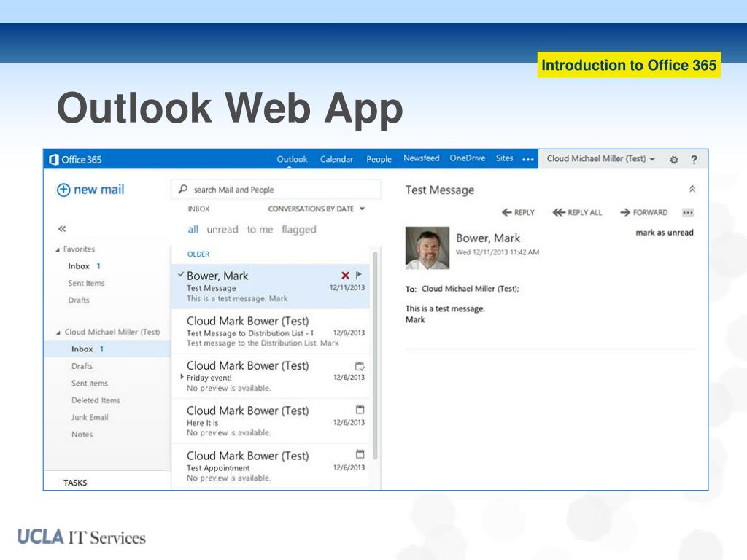Open more actions ellipsis beside Forward
This screenshot has height=560, width=747.
[688, 212]
